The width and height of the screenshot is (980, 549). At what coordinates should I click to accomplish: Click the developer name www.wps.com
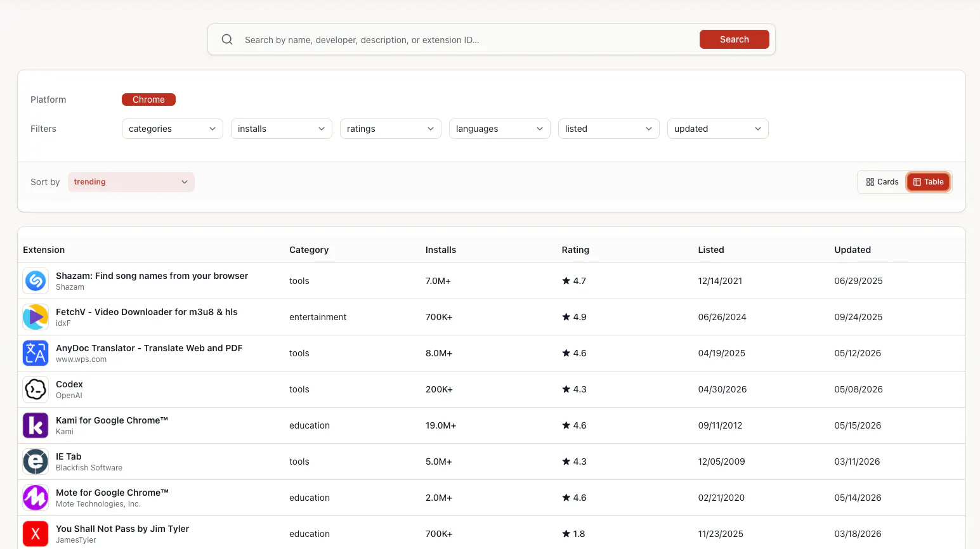point(81,359)
